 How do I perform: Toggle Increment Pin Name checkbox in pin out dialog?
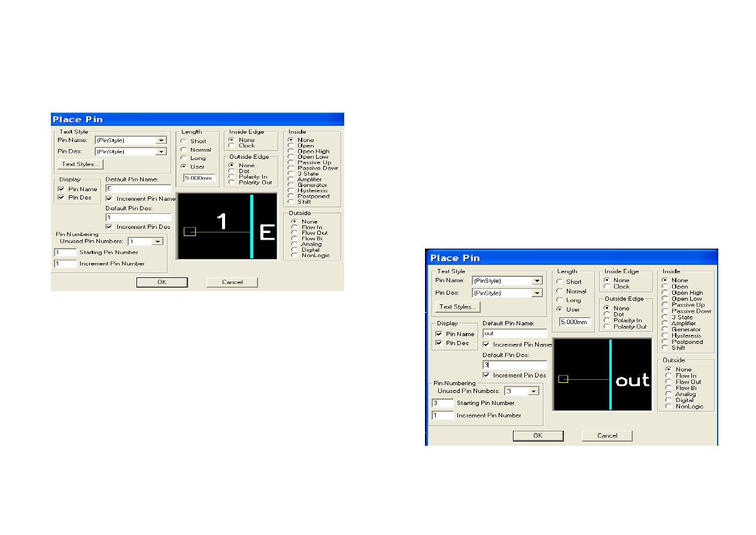coord(486,344)
